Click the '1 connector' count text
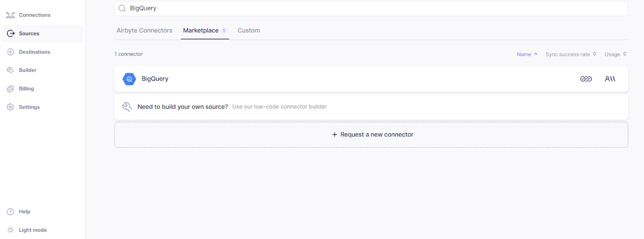The image size is (644, 239). pyautogui.click(x=128, y=54)
